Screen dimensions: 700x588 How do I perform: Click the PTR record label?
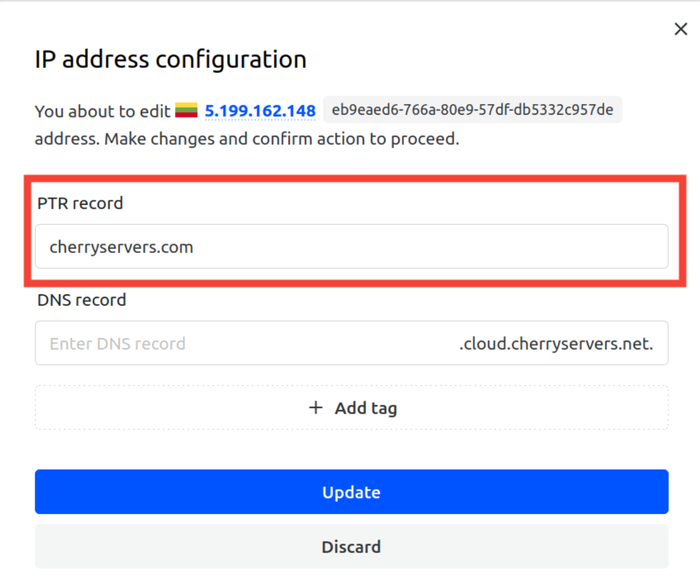[x=81, y=204]
